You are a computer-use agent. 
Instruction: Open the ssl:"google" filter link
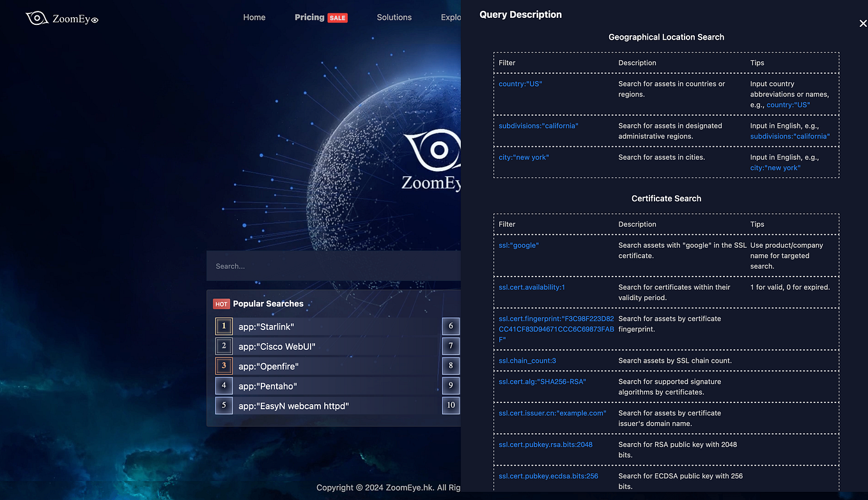pos(518,245)
